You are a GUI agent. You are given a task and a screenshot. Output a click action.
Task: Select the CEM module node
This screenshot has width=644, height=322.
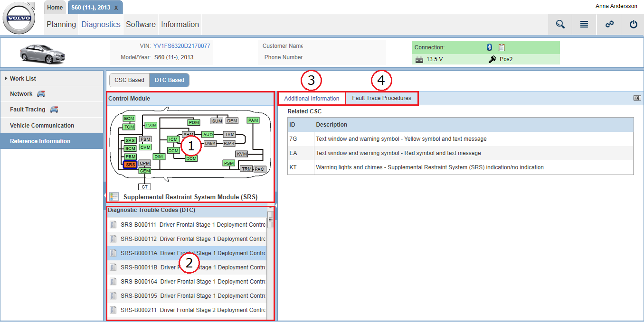click(145, 171)
